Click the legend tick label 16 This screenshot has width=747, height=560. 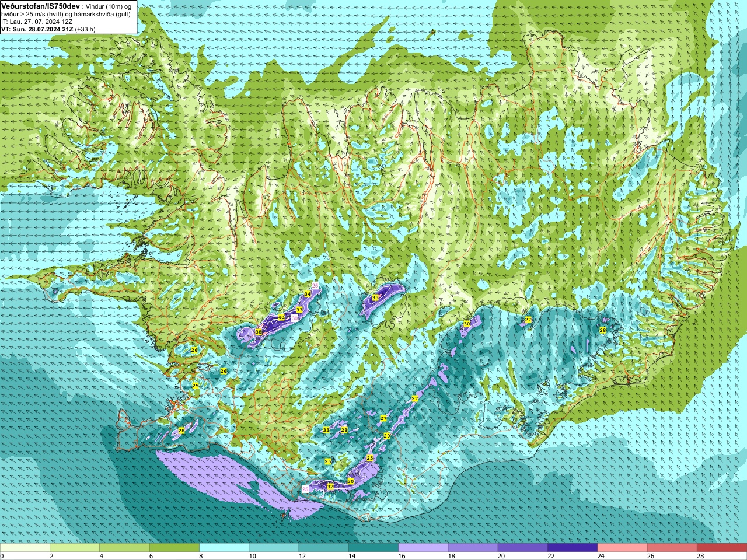click(402, 556)
